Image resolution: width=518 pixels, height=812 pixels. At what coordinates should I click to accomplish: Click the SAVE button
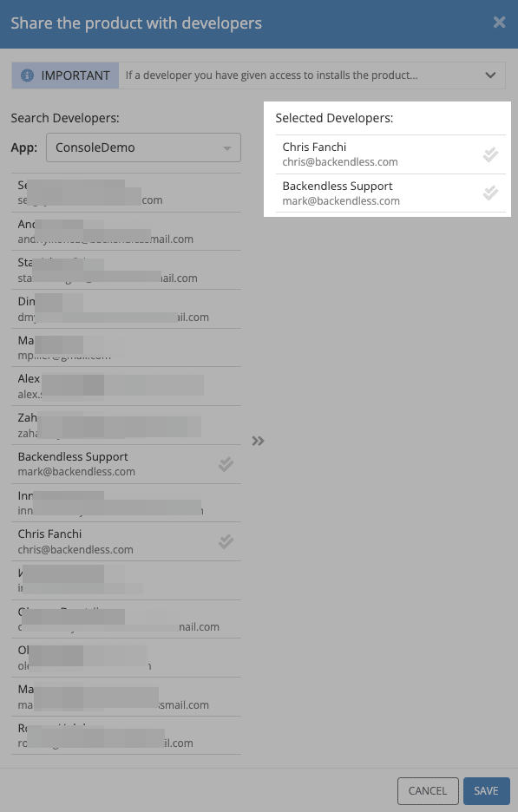coord(487,791)
